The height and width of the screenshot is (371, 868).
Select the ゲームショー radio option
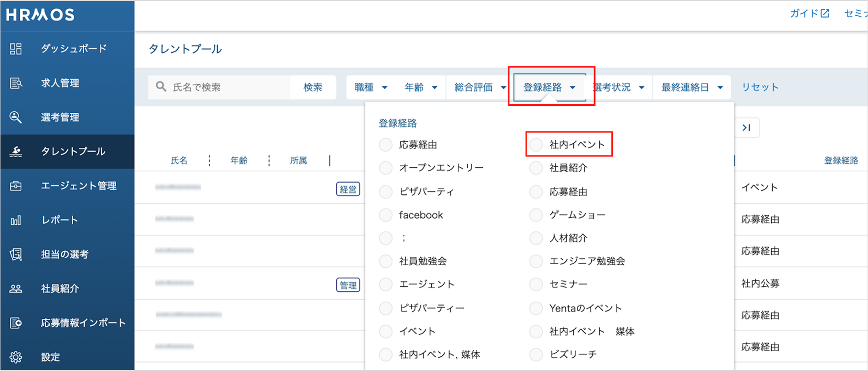tap(536, 215)
